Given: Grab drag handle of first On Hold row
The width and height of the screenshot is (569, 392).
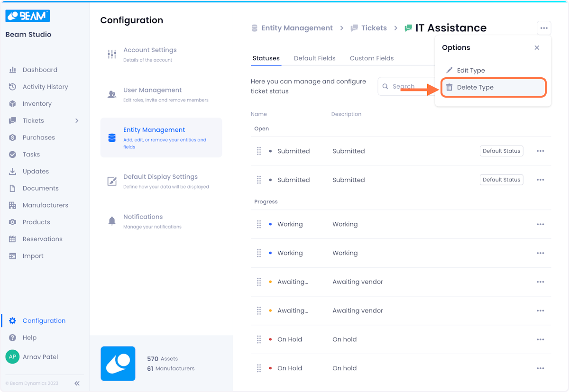Looking at the screenshot, I should pyautogui.click(x=259, y=339).
